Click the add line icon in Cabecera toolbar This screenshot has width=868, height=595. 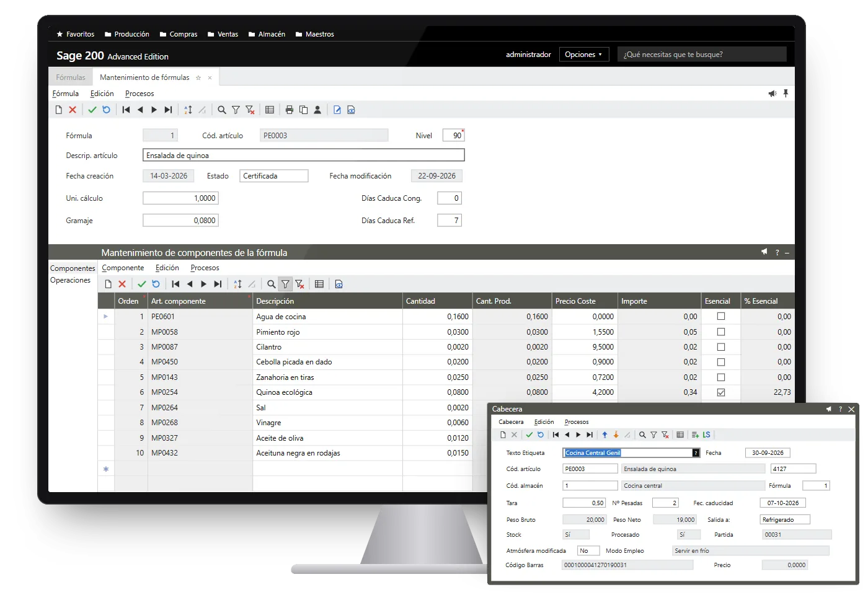point(695,434)
